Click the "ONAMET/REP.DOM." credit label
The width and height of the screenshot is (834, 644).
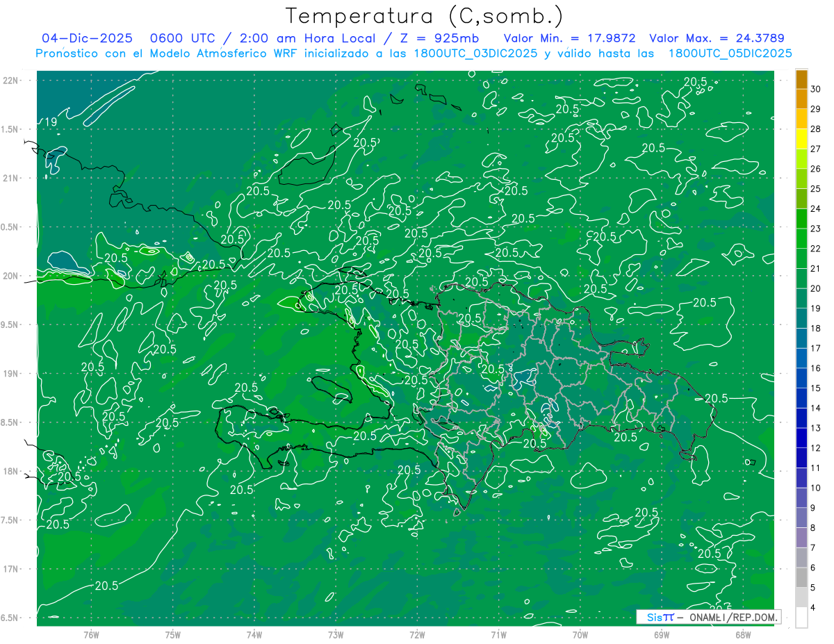pyautogui.click(x=733, y=617)
